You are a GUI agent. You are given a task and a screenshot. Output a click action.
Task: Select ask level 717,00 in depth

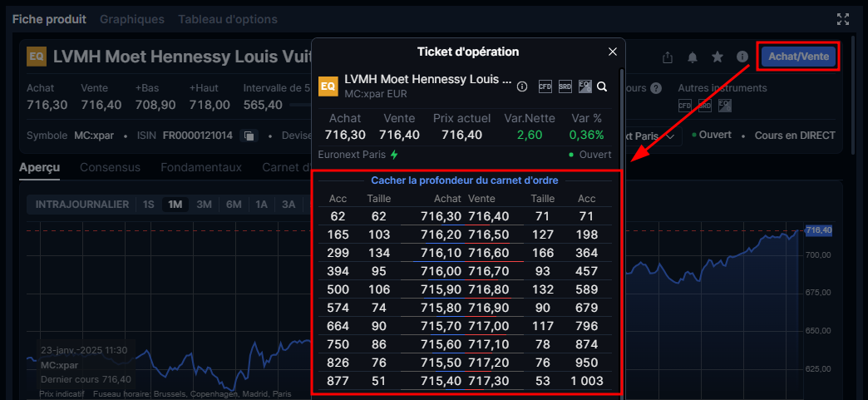488,326
